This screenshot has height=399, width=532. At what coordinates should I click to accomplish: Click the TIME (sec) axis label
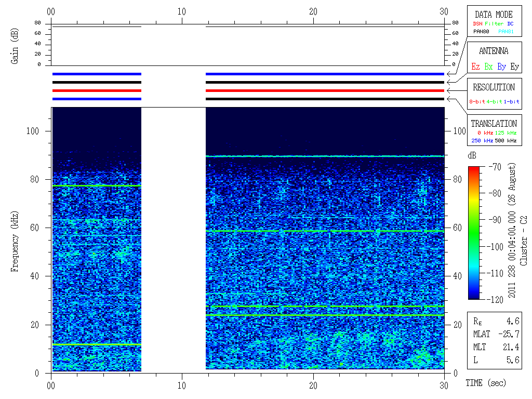coord(486,383)
